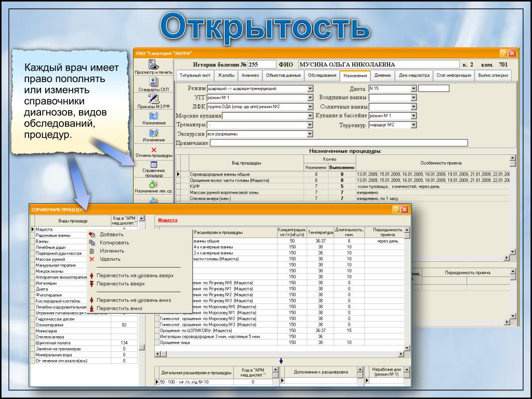Screen dimensions: 532x399
Task: Select Озонотерапия in procedure list
Action: 49,325
